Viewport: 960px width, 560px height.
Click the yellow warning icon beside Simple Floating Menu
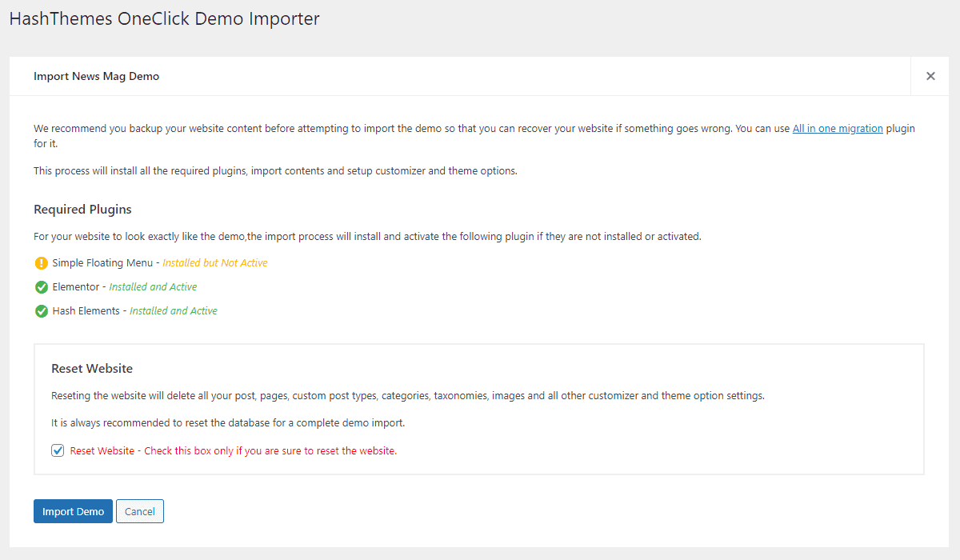(x=42, y=263)
